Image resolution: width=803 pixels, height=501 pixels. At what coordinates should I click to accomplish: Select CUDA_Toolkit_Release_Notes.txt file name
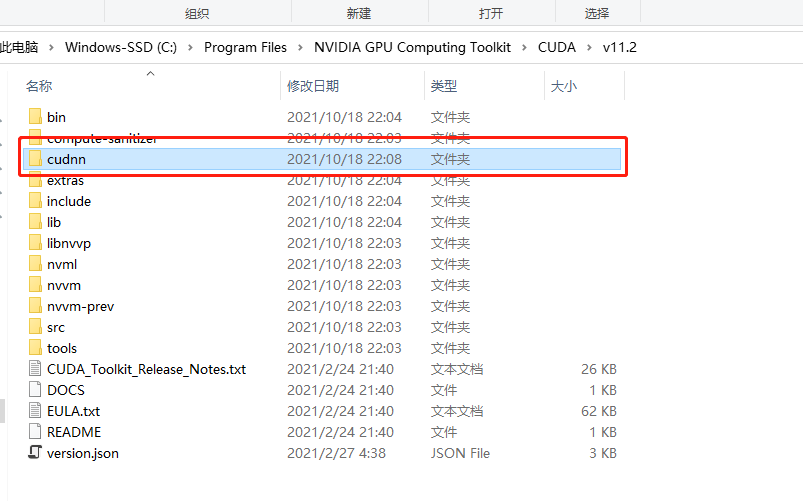pos(146,369)
